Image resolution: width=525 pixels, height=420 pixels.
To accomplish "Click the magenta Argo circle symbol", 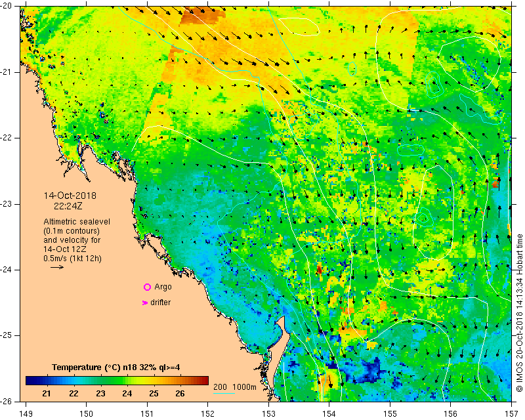I will pyautogui.click(x=147, y=287).
